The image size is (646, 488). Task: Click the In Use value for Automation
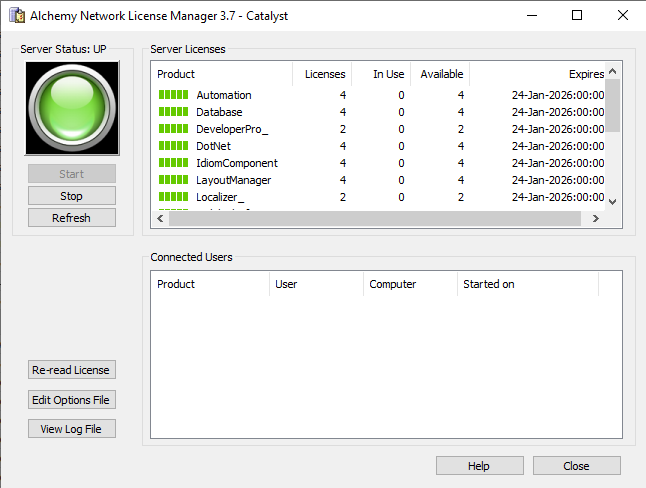[401, 95]
